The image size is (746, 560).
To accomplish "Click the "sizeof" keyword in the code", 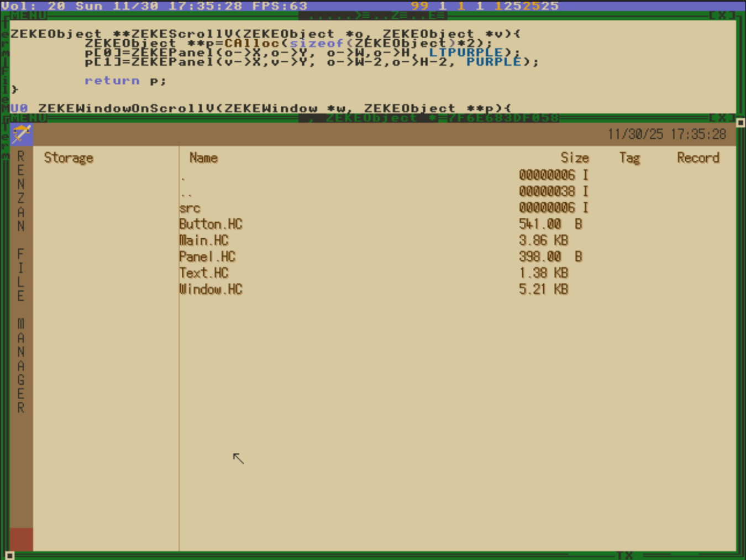I will (x=317, y=43).
